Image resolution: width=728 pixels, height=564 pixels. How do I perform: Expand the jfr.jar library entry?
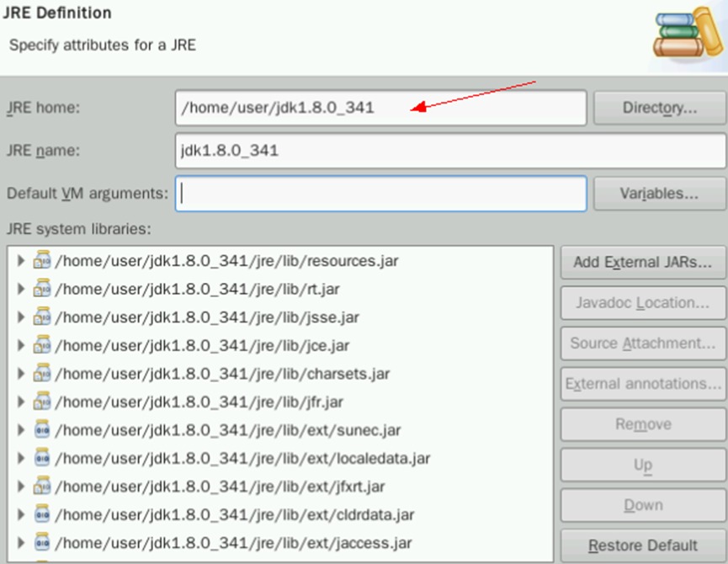(21, 402)
